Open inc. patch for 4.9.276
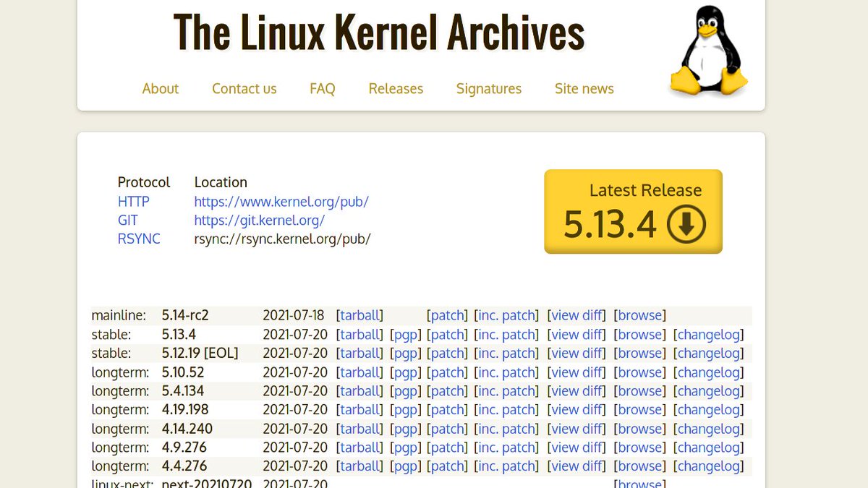This screenshot has width=868, height=488. click(507, 448)
